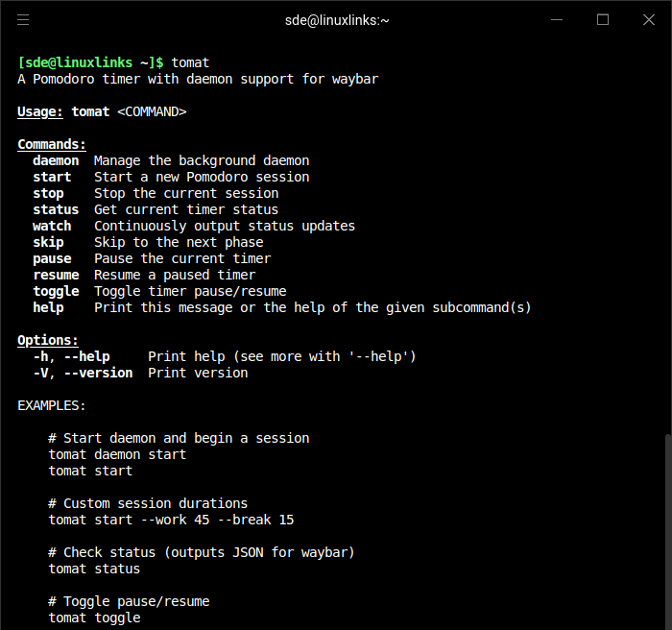Click the '<COMMAND>' placeholder text
Screen dimensions: 672x630
click(152, 111)
